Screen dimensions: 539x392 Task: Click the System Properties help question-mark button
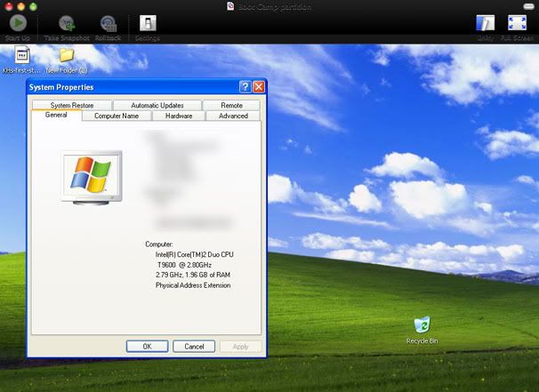[x=245, y=87]
